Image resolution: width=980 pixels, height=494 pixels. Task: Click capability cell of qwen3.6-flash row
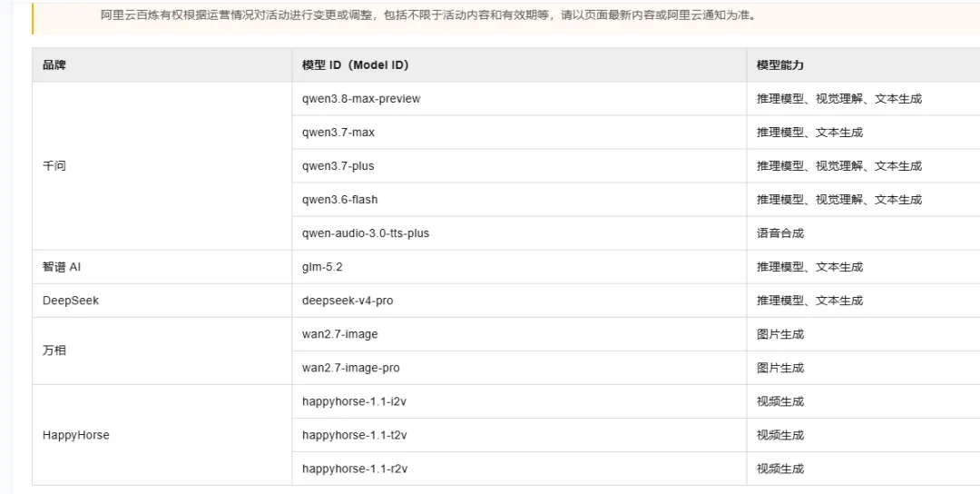coord(863,200)
